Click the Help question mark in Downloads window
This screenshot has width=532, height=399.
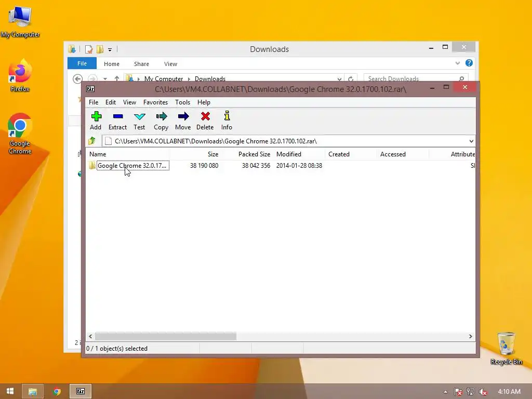tap(469, 63)
